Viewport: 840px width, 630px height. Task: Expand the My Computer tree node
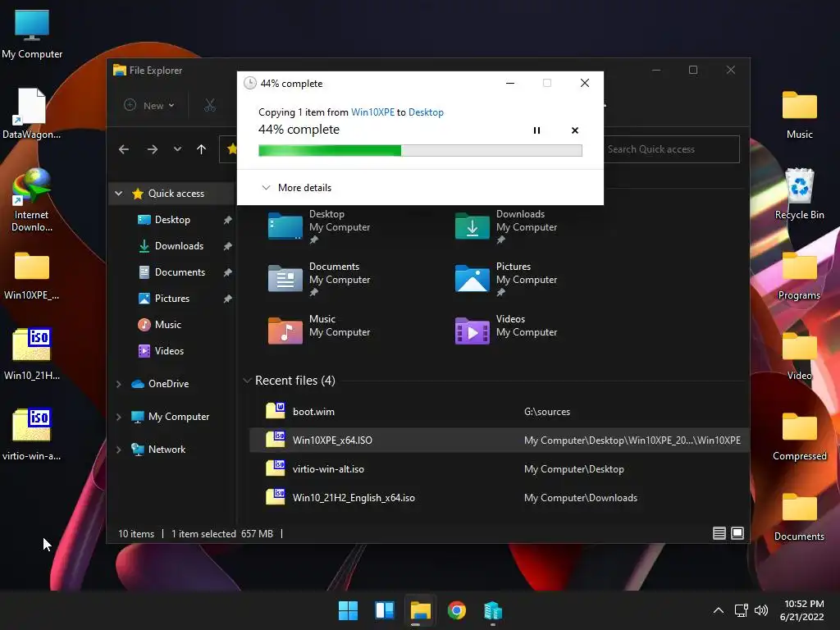tap(118, 416)
